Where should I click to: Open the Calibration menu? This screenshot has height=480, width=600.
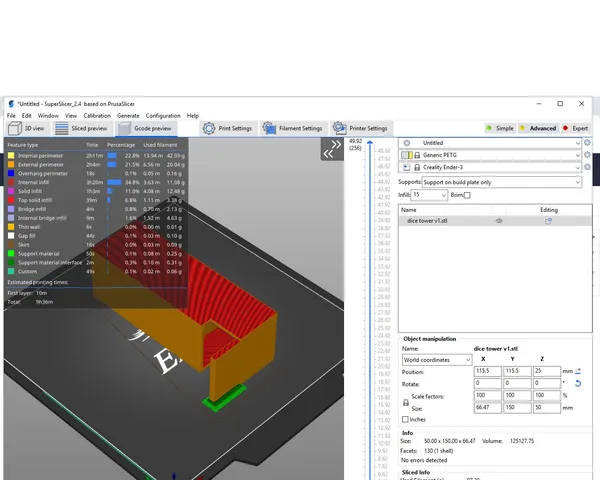point(97,116)
